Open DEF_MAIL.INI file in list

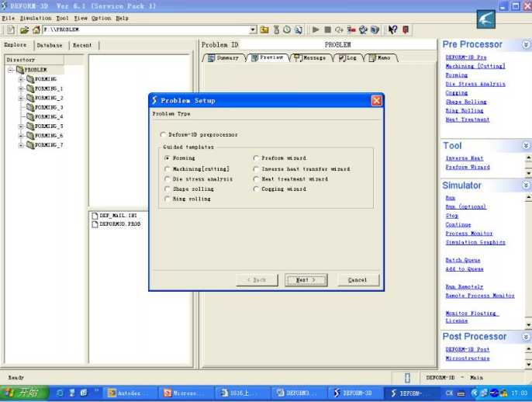[x=115, y=216]
